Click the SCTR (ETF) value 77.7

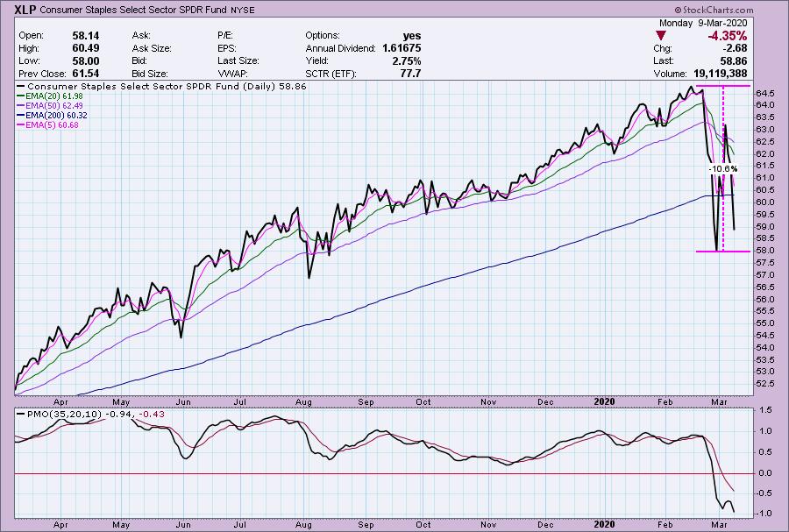410,74
